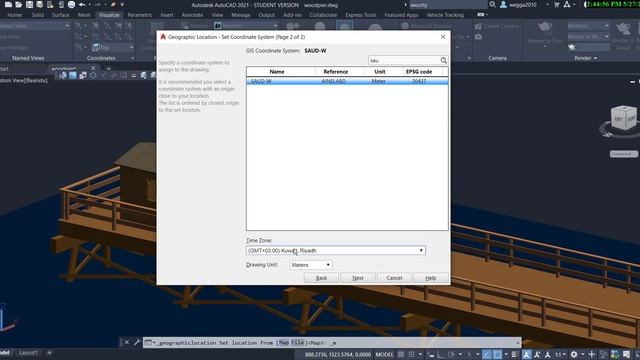Open the Express Tools ribbon tab
The height and width of the screenshot is (360, 640).
click(360, 15)
